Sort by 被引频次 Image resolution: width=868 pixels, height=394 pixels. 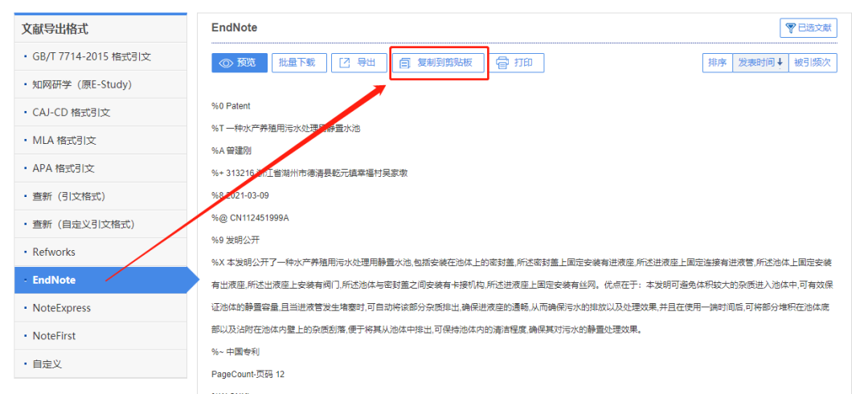(813, 64)
